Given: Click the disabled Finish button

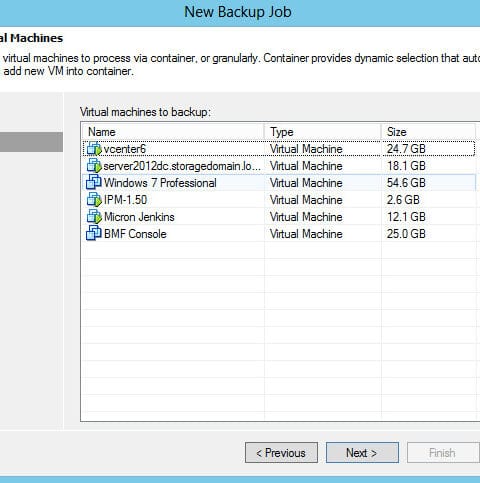Looking at the screenshot, I should 443,453.
